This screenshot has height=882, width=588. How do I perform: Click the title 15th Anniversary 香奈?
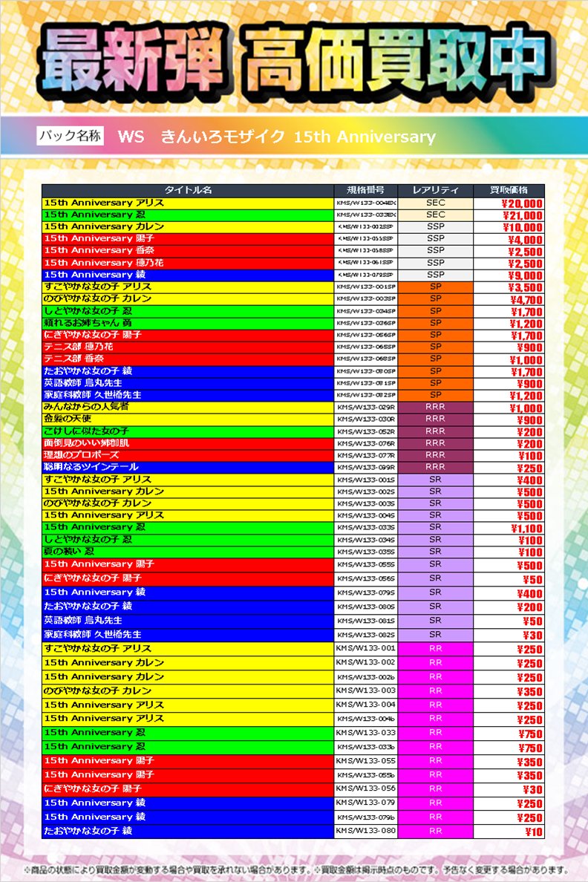pos(99,250)
